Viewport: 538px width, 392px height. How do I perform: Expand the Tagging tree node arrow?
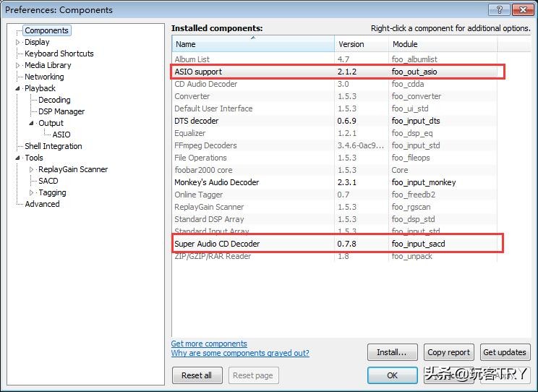pyautogui.click(x=32, y=192)
